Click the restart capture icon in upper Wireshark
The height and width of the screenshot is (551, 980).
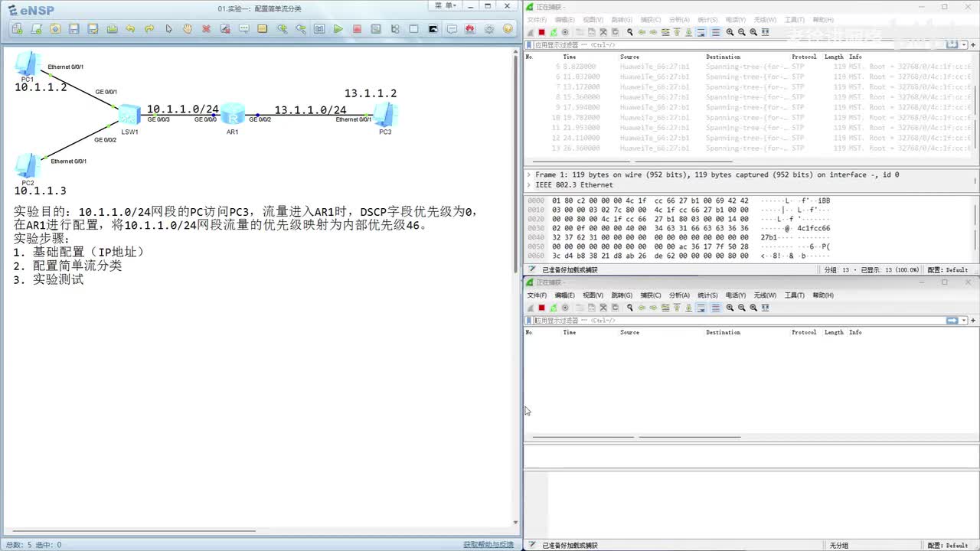pyautogui.click(x=554, y=32)
